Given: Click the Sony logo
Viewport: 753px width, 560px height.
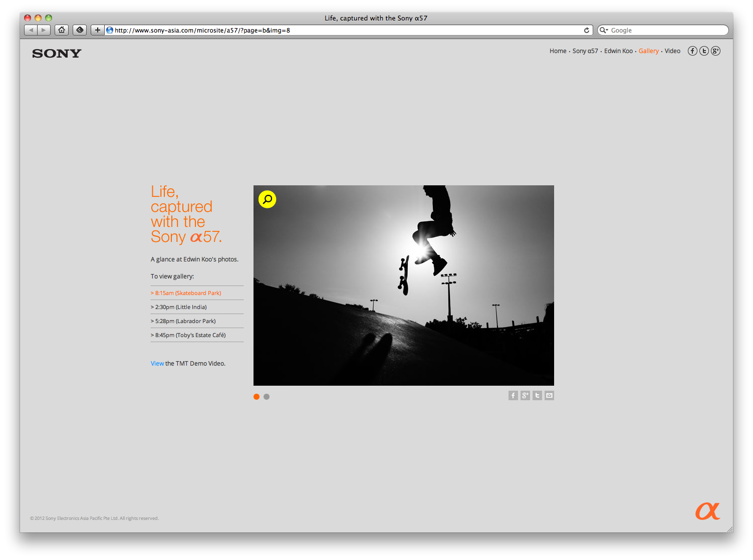Looking at the screenshot, I should 57,54.
